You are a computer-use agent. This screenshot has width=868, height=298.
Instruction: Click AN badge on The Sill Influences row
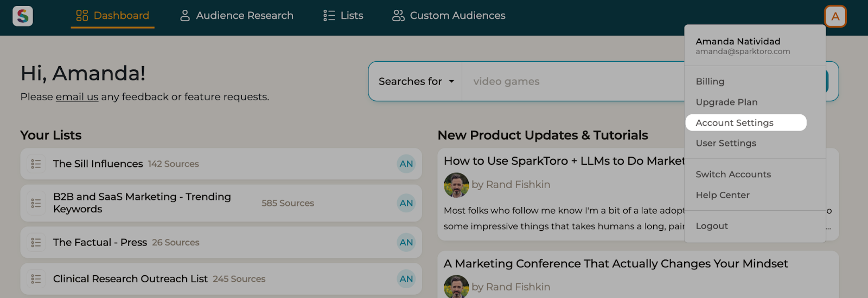[x=406, y=164]
